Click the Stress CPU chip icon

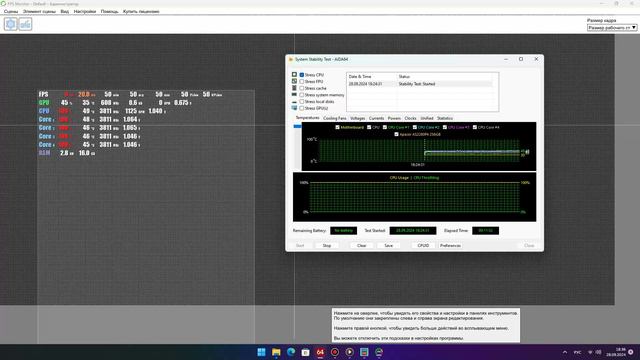(294, 75)
